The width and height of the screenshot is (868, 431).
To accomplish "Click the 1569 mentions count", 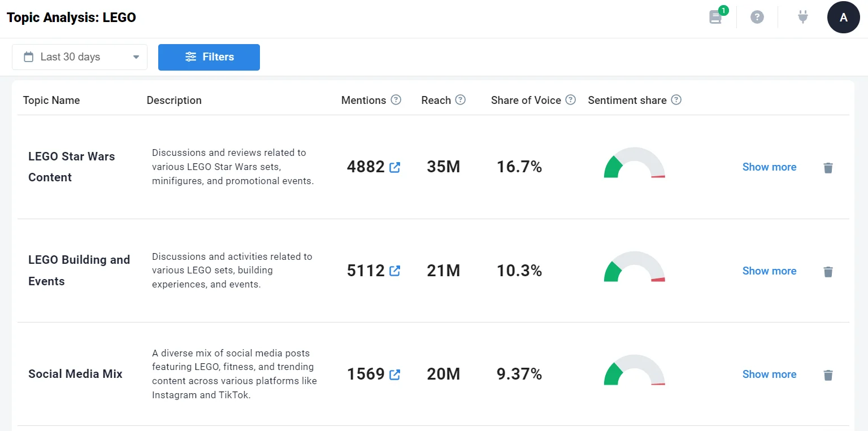I will [366, 375].
